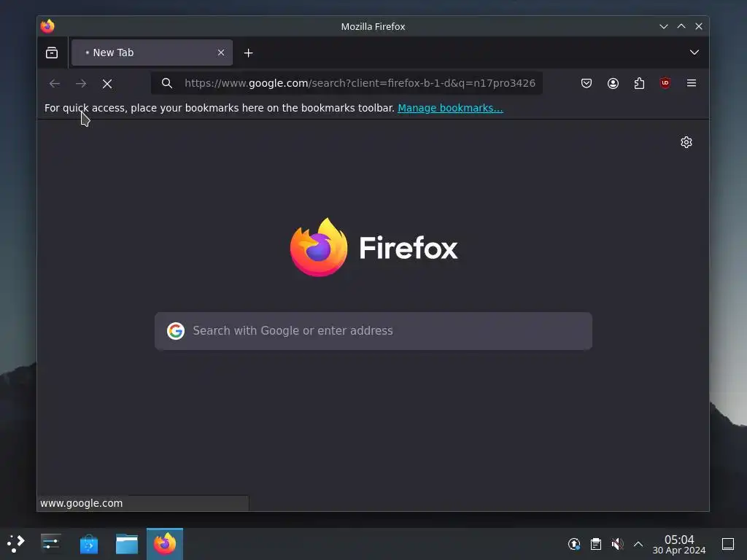Open the clipboard tray icon
The height and width of the screenshot is (560, 747).
[x=596, y=544]
